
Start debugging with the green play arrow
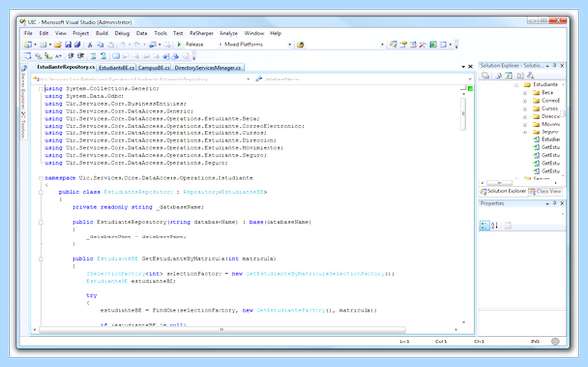click(179, 44)
